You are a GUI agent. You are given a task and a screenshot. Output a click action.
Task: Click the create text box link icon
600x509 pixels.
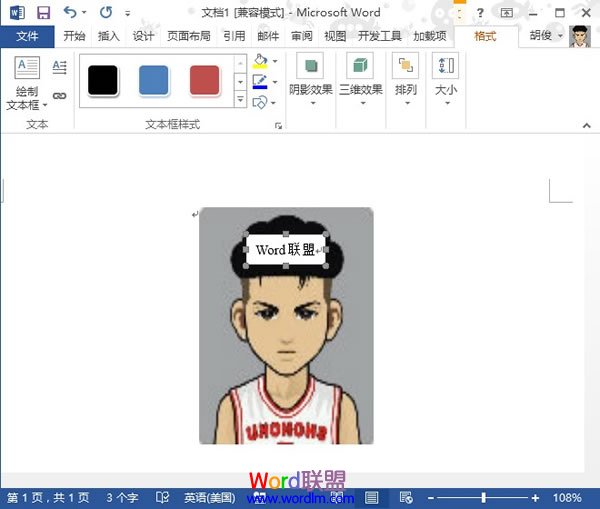pos(59,96)
